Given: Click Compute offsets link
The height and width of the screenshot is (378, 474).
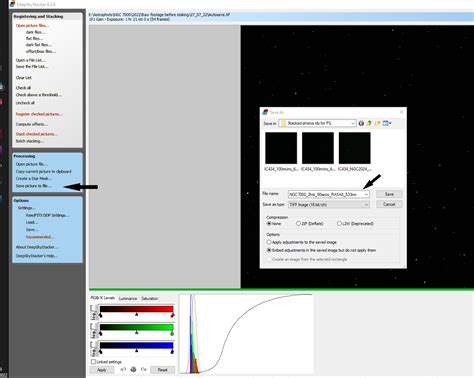Looking at the screenshot, I should pos(32,124).
